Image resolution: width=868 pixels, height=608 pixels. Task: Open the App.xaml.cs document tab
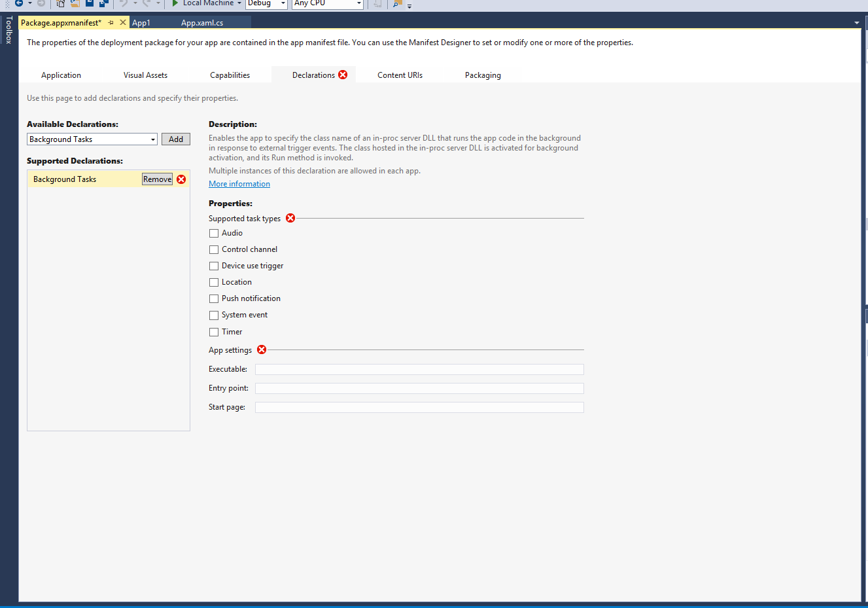pos(202,23)
